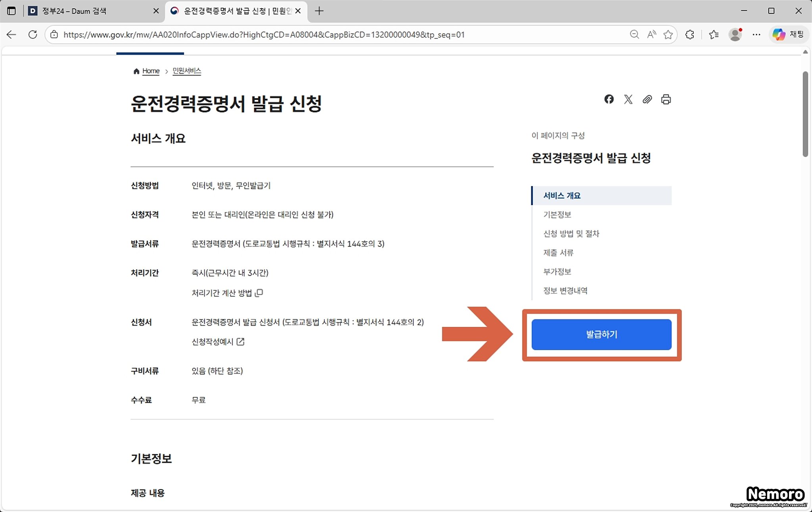This screenshot has height=512, width=812.
Task: Open browser extensions puzzle icon
Action: 690,35
